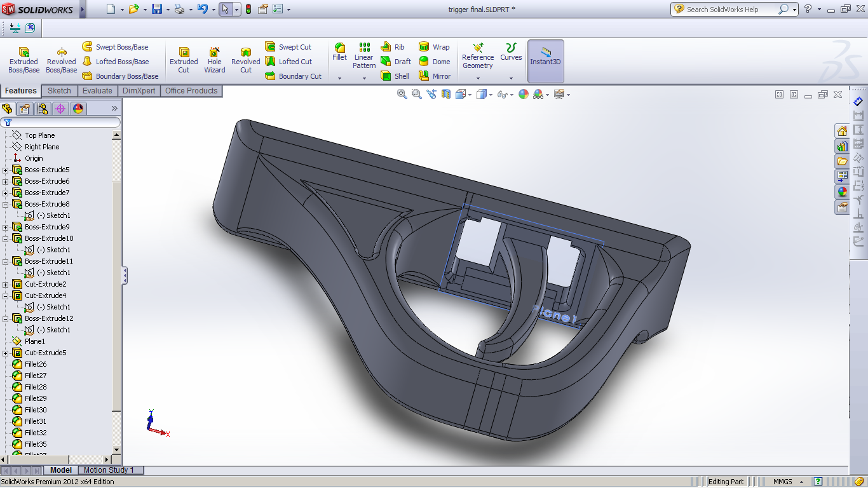
Task: Switch to the Features tab
Action: pyautogui.click(x=21, y=91)
